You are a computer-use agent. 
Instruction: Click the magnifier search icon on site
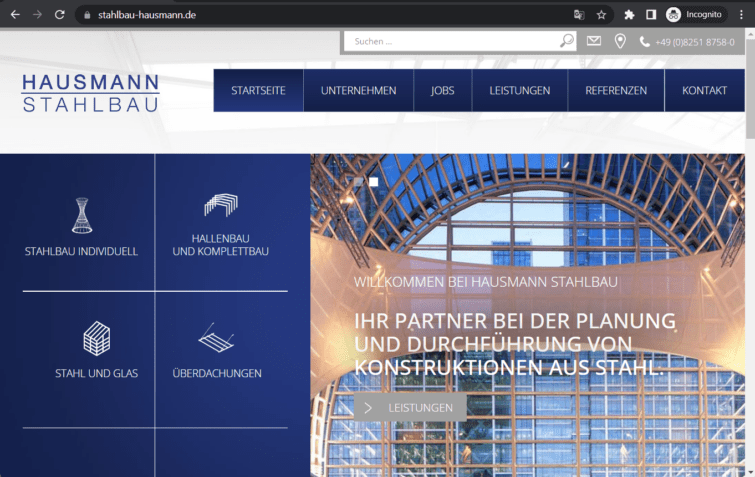coord(567,41)
